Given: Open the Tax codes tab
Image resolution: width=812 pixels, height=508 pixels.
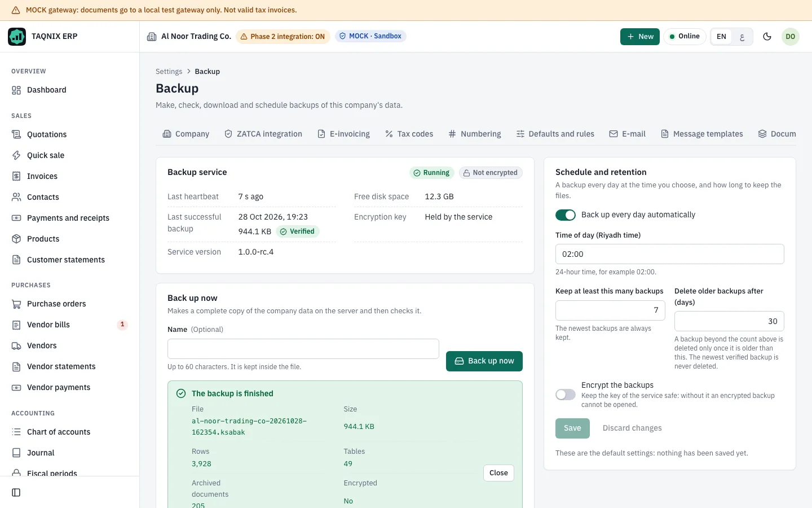Looking at the screenshot, I should click(x=409, y=134).
